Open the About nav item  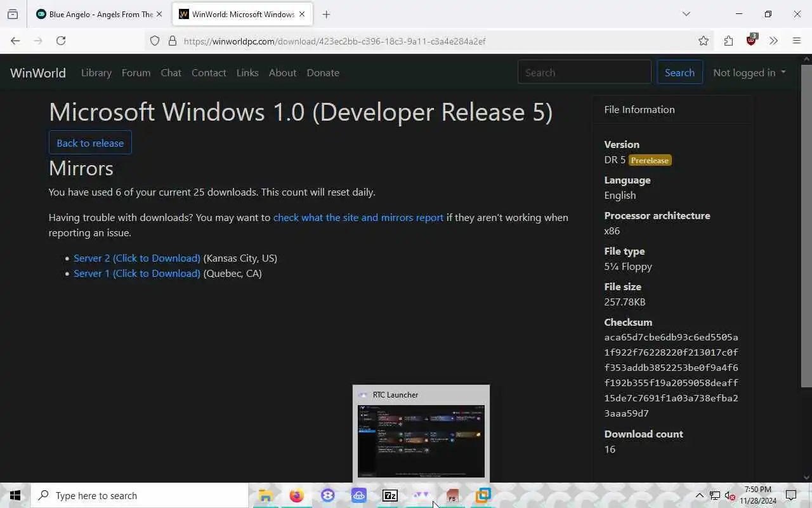coord(282,72)
